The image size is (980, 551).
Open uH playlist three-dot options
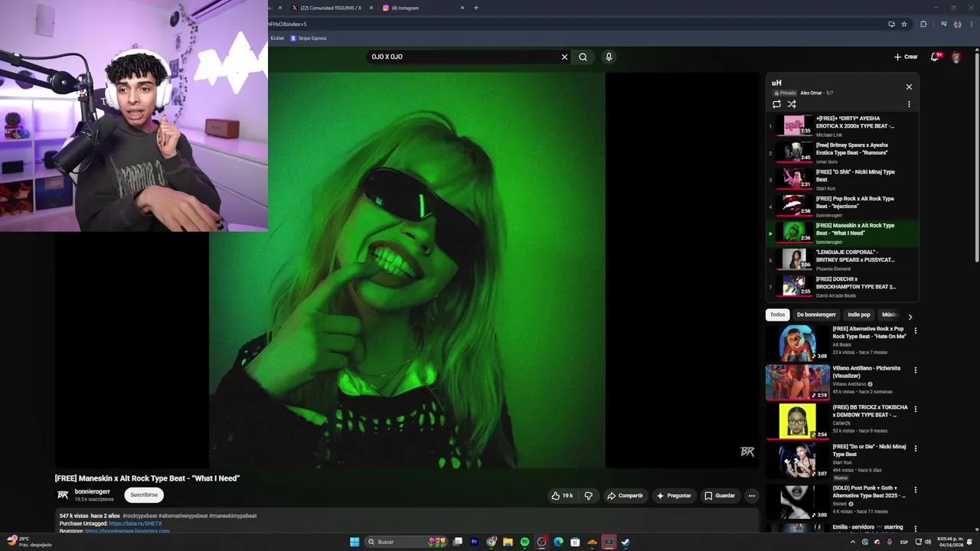[909, 104]
